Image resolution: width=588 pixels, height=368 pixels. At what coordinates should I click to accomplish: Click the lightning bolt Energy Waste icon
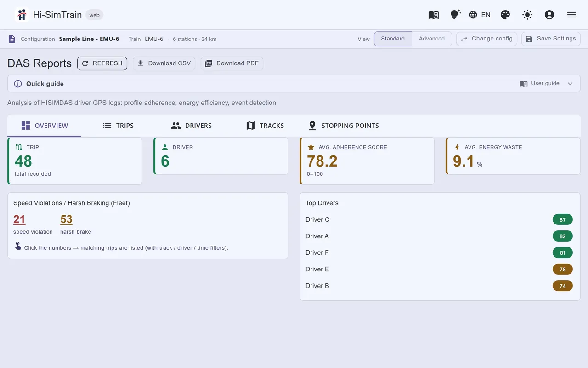click(x=457, y=147)
